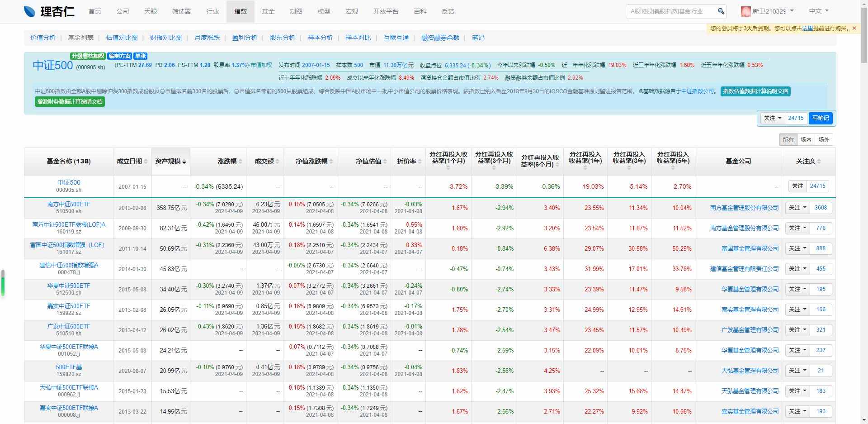Sort by 分红再投入收益率(6个月) column
The image size is (868, 424).
click(x=557, y=165)
